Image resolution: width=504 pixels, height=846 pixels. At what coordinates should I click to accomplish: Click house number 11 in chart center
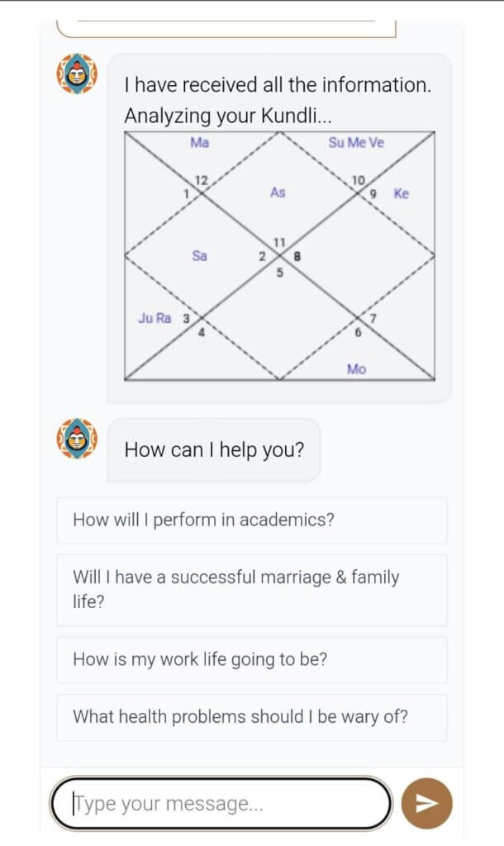pyautogui.click(x=279, y=243)
